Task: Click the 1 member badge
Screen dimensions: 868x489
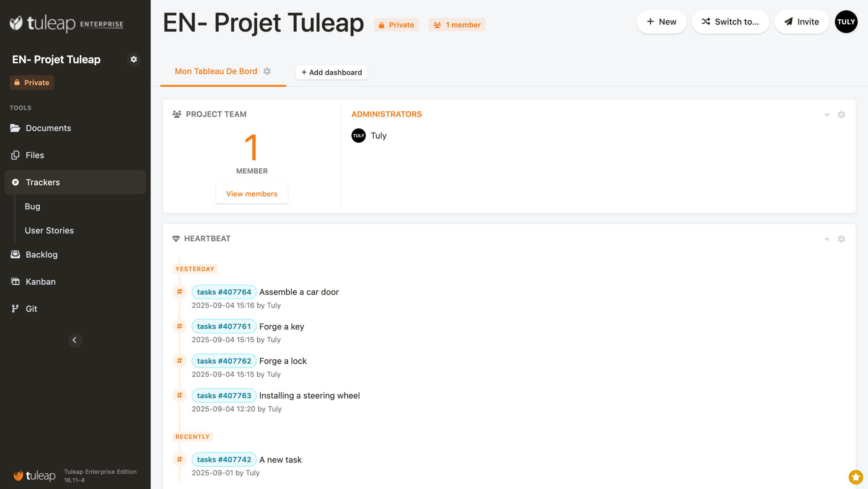Action: point(457,25)
